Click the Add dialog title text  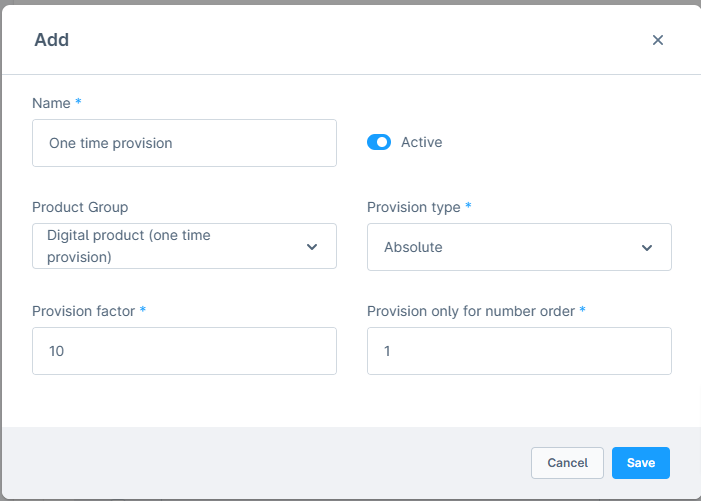(x=51, y=40)
